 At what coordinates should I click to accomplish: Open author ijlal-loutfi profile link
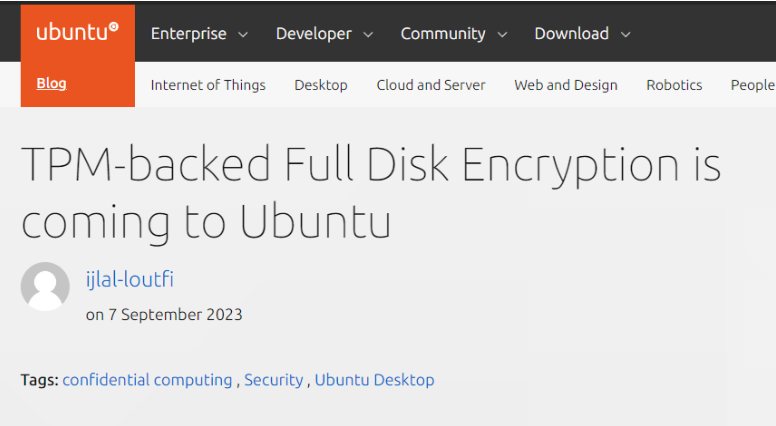[130, 280]
